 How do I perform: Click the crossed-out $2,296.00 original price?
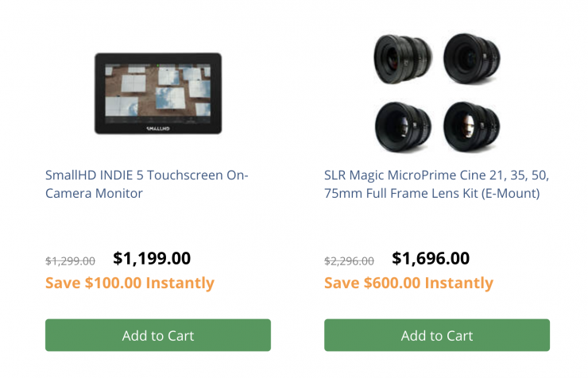tap(349, 260)
